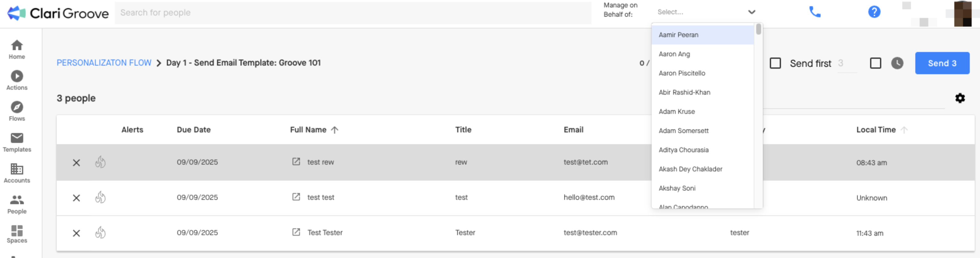
Task: Open Templates from the sidebar
Action: pyautogui.click(x=17, y=142)
